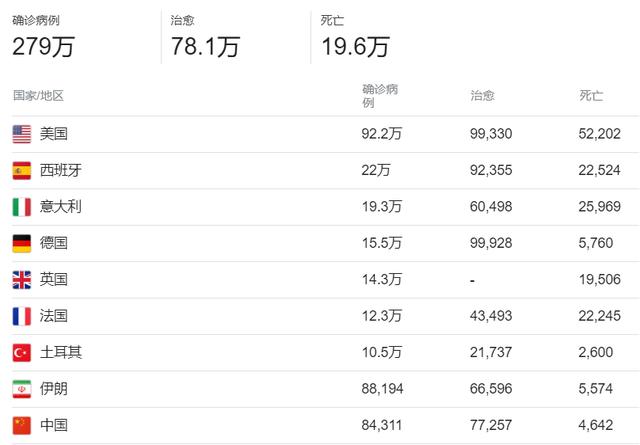Viewport: 640px width, 445px height.
Task: Click the United Kingdom flag icon
Action: 22,279
